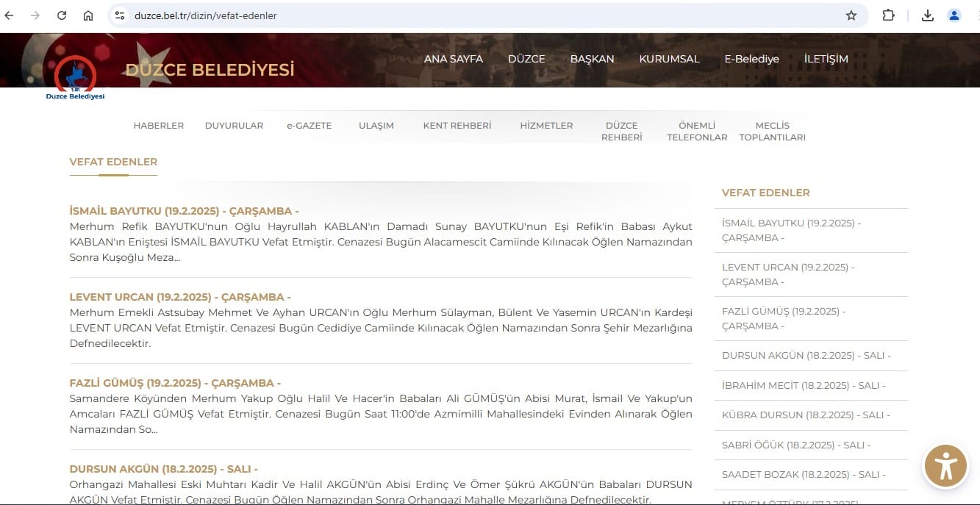Open the İSMAİL BAYUTKU obituary heading
This screenshot has width=980, height=505.
click(184, 211)
